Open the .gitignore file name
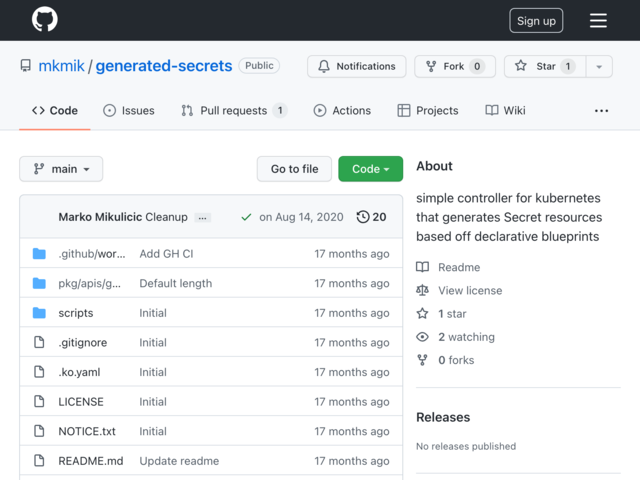This screenshot has width=640, height=480. point(82,342)
